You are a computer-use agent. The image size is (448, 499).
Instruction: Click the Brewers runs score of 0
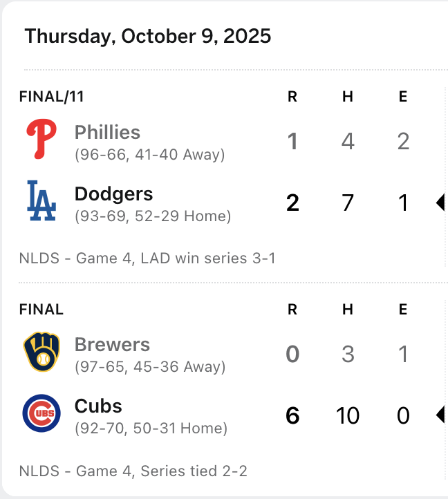coord(292,355)
